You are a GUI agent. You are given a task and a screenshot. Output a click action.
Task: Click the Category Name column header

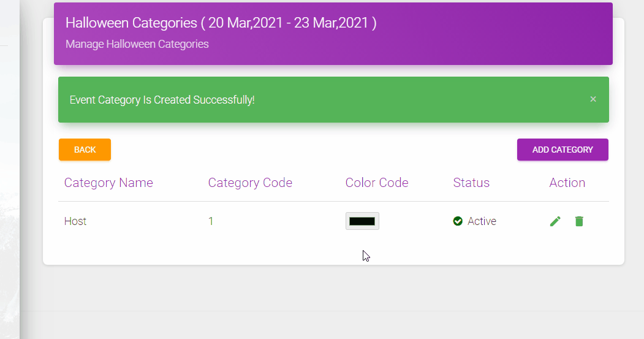108,183
